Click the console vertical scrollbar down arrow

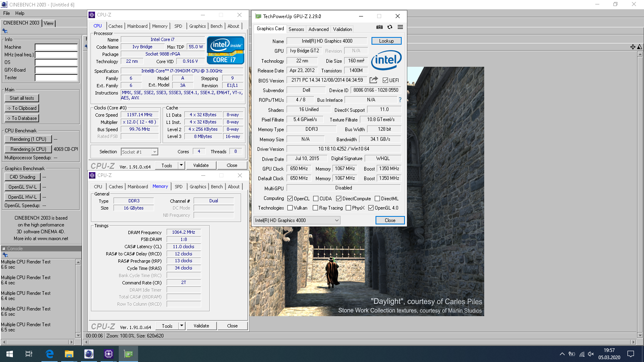tap(78, 335)
